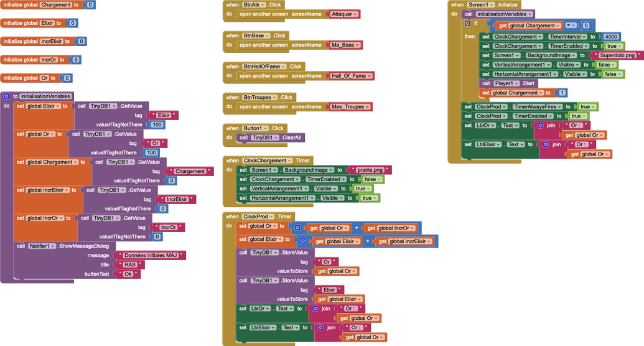The width and height of the screenshot is (644, 346).
Task: Click the gear icon on the if block
Action: pyautogui.click(x=467, y=24)
